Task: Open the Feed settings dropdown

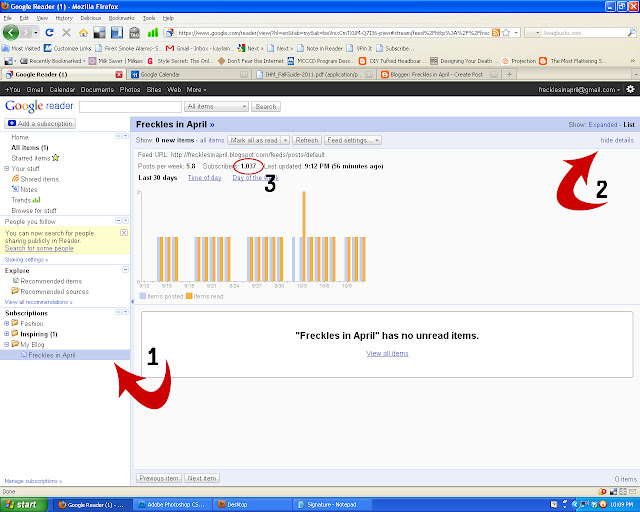Action: pyautogui.click(x=353, y=140)
